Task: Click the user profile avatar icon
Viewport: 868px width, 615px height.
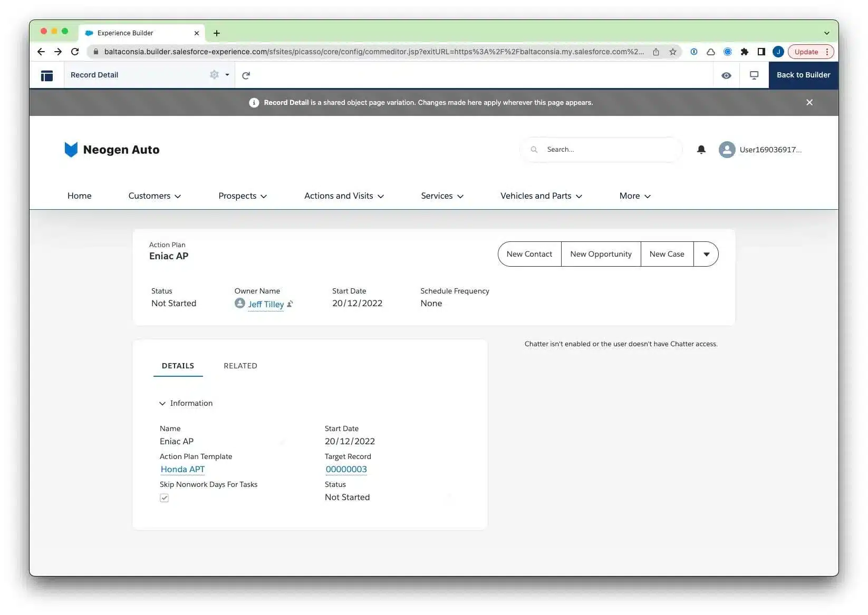Action: 727,150
